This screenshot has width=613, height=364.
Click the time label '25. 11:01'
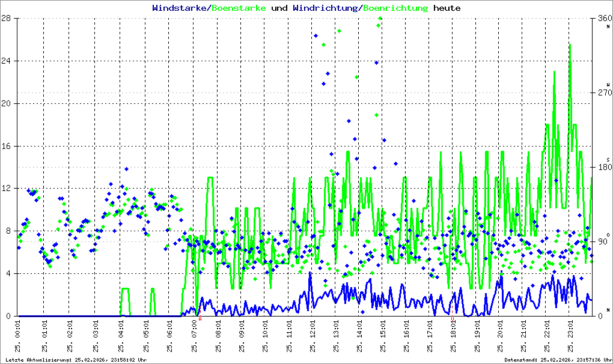(289, 336)
